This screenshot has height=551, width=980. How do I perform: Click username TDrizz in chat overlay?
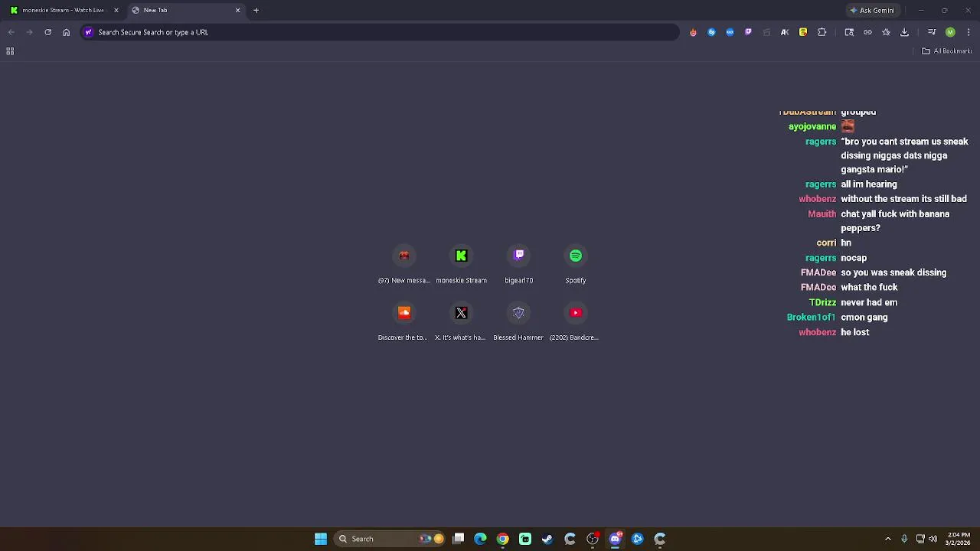822,302
